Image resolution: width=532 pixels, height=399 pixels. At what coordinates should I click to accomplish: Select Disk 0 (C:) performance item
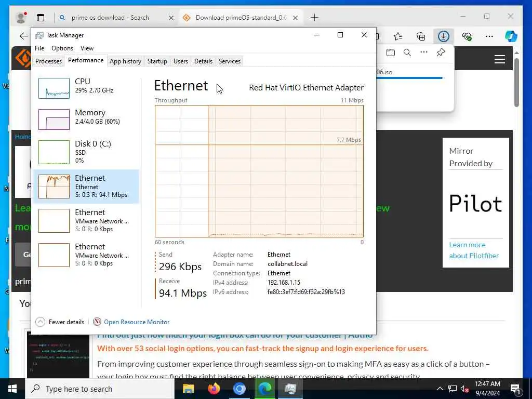[86, 152]
